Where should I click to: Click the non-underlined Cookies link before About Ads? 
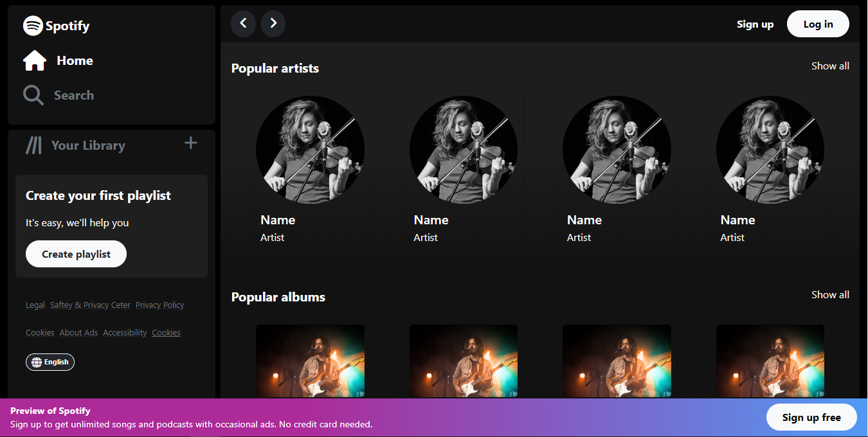click(x=40, y=333)
